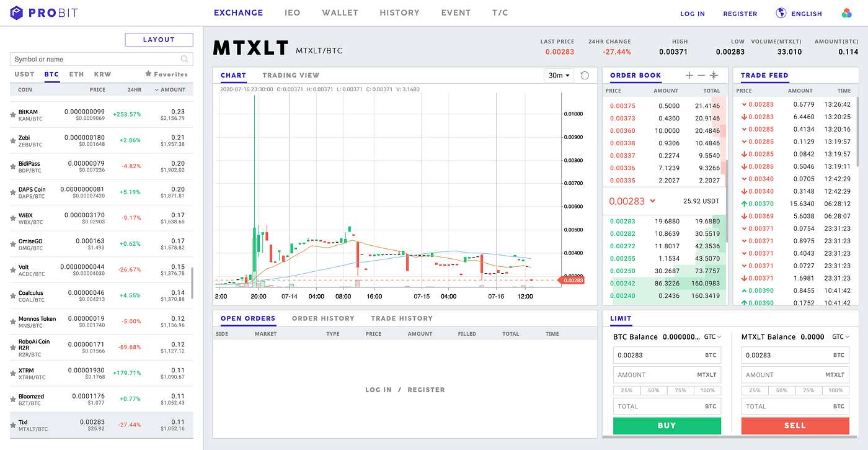This screenshot has height=450, width=868.
Task: Toggle the star beside Monnos Token
Action: click(x=13, y=322)
